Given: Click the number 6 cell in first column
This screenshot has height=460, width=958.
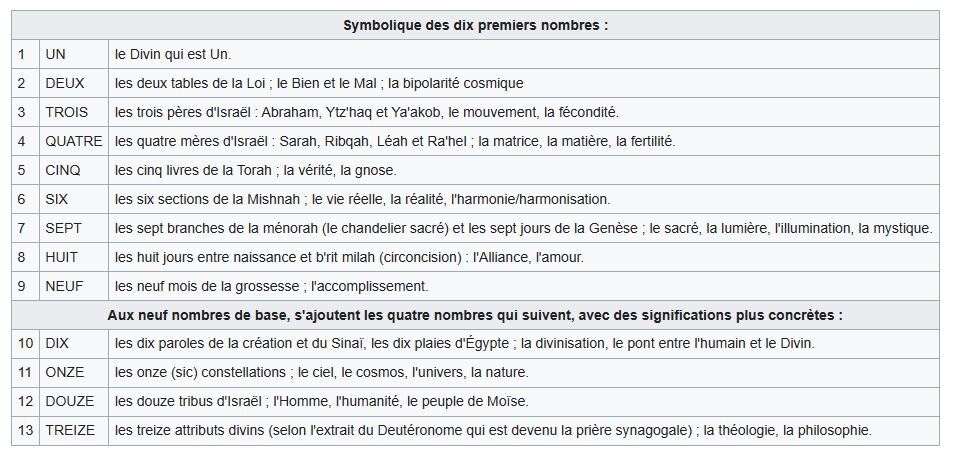Looking at the screenshot, I should 22,199.
